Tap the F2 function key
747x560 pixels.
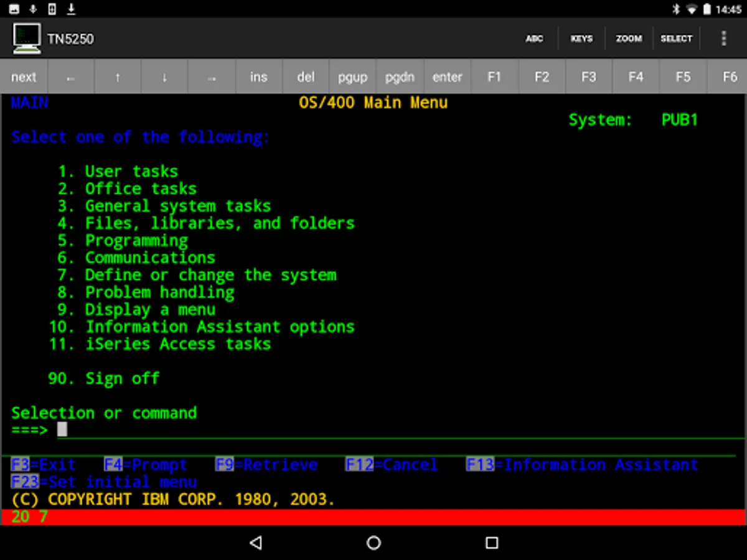(x=542, y=77)
